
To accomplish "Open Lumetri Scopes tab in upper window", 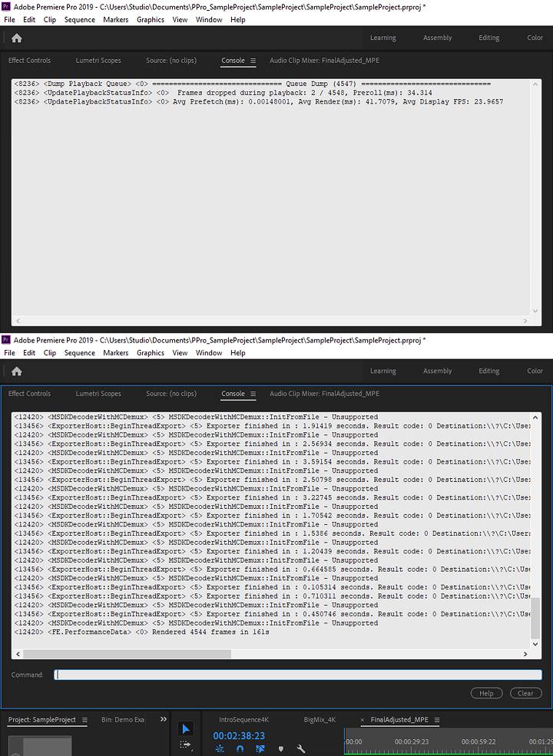I will (98, 61).
